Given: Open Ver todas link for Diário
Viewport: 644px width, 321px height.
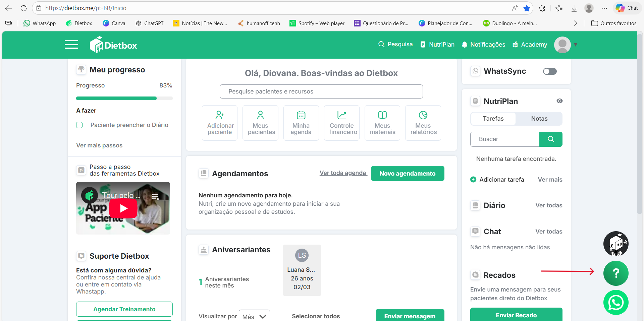Looking at the screenshot, I should click(549, 205).
